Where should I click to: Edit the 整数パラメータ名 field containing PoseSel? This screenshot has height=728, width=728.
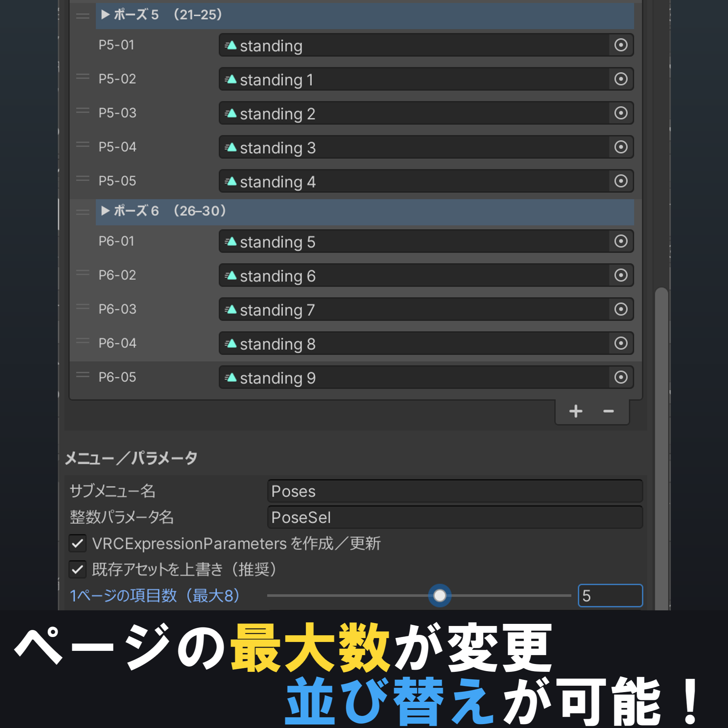[x=452, y=518]
